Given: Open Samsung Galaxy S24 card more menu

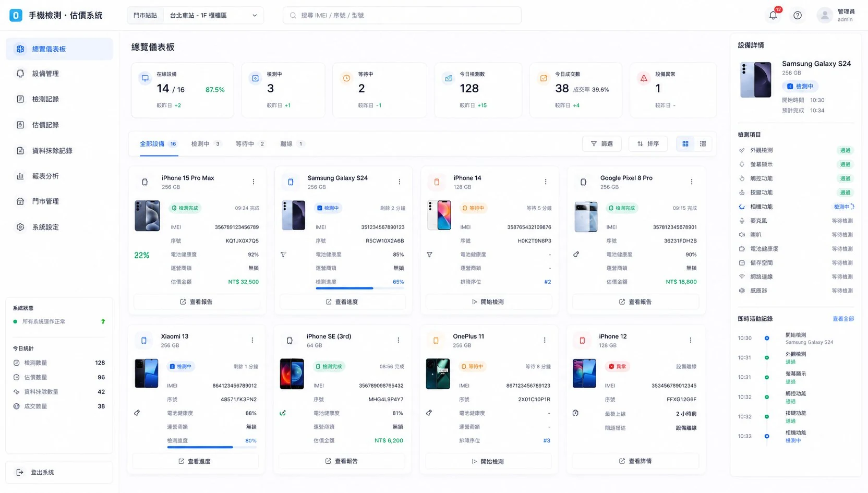Looking at the screenshot, I should coord(400,182).
